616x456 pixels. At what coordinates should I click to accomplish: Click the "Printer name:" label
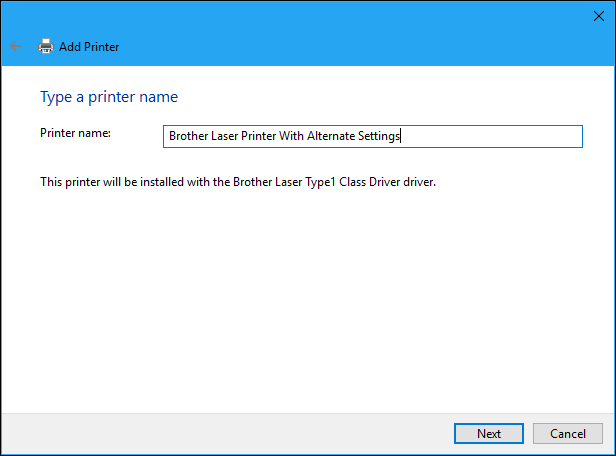tap(75, 132)
